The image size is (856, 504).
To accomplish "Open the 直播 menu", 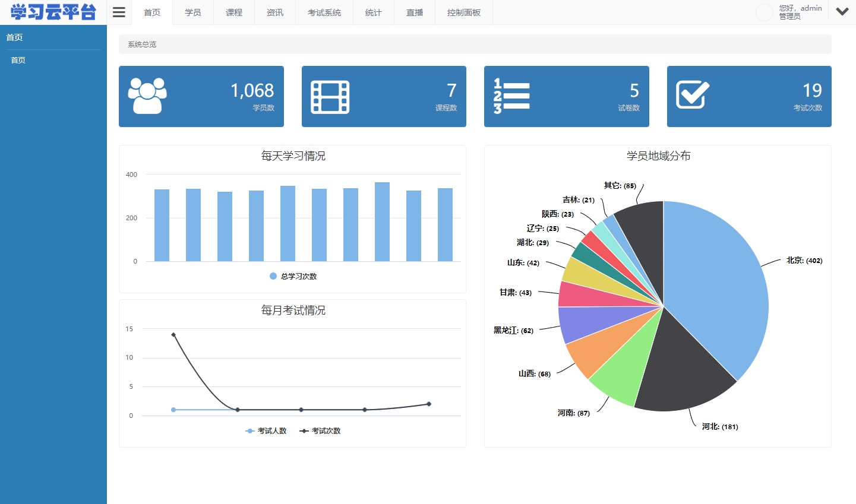I will tap(414, 12).
